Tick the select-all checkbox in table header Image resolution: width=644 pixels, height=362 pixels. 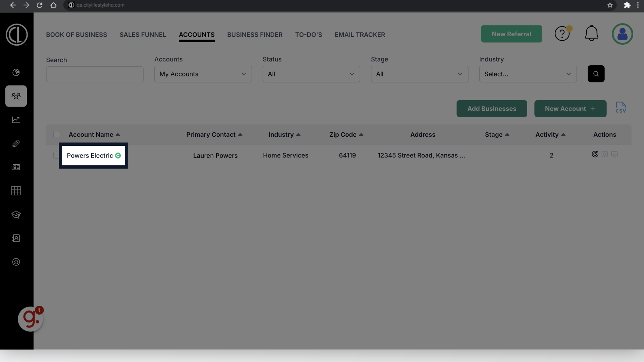click(57, 134)
